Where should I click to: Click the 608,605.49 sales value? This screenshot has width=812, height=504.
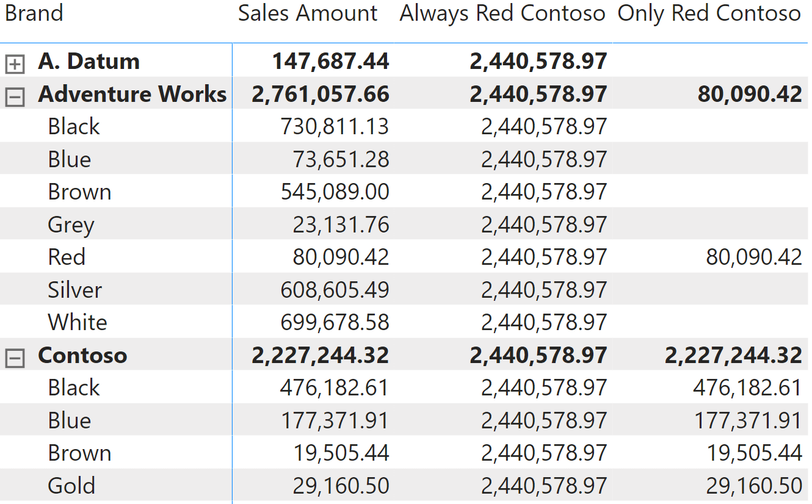click(335, 290)
